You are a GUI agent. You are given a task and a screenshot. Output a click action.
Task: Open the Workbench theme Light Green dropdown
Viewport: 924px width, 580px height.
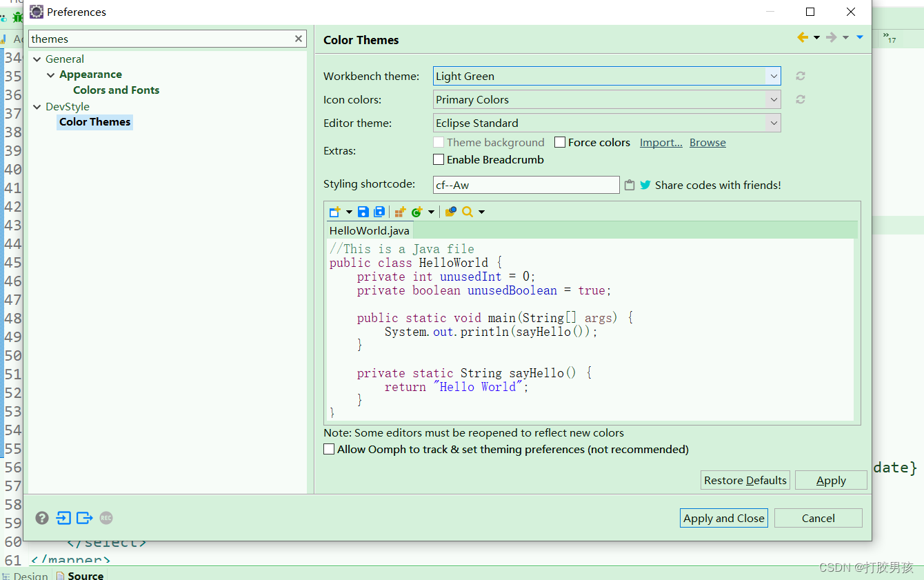click(607, 76)
